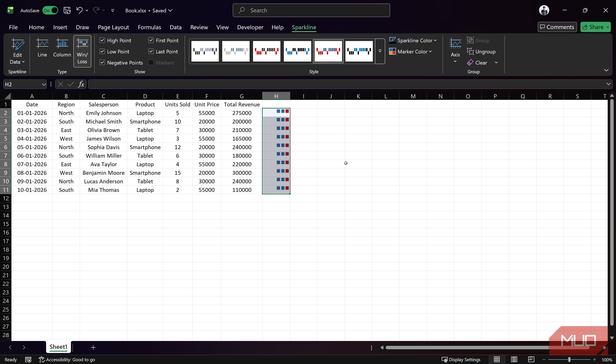This screenshot has width=616, height=364.
Task: Uncheck the High Point checkbox
Action: pos(102,40)
